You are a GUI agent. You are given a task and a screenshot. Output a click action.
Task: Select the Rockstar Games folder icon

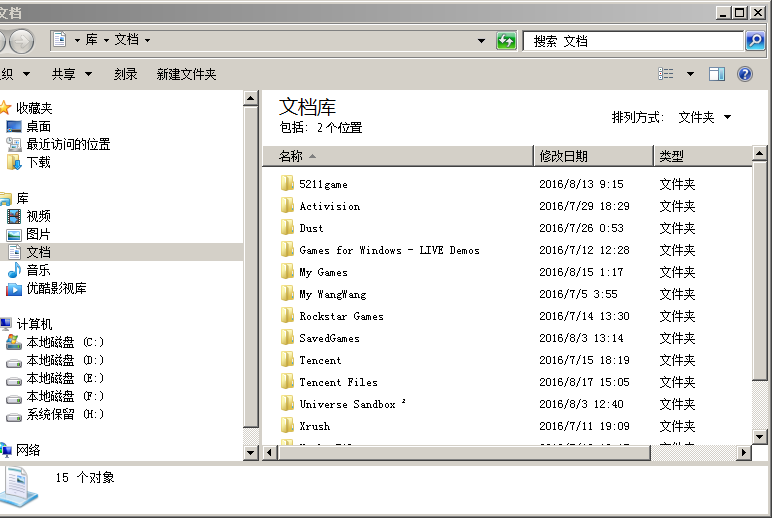[288, 316]
